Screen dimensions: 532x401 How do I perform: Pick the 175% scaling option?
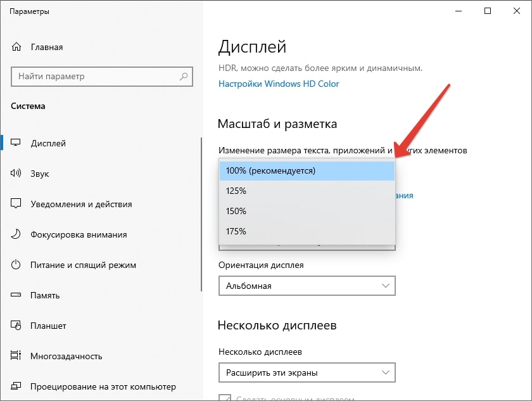click(x=307, y=231)
